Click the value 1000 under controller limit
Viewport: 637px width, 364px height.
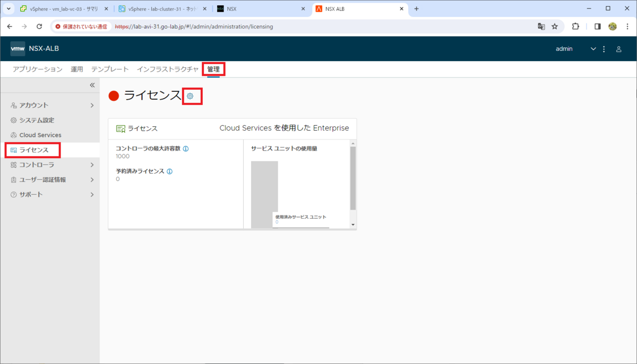point(123,156)
